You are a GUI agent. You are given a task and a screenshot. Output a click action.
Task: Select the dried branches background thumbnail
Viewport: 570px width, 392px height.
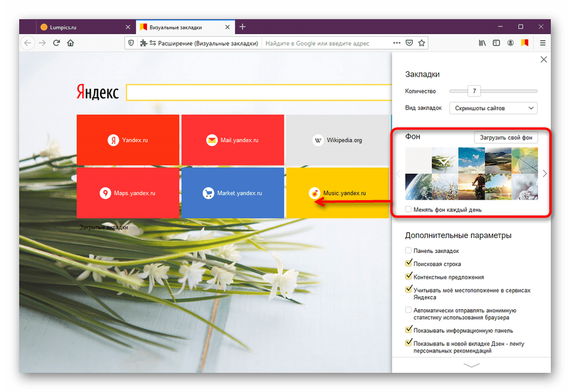tap(445, 187)
